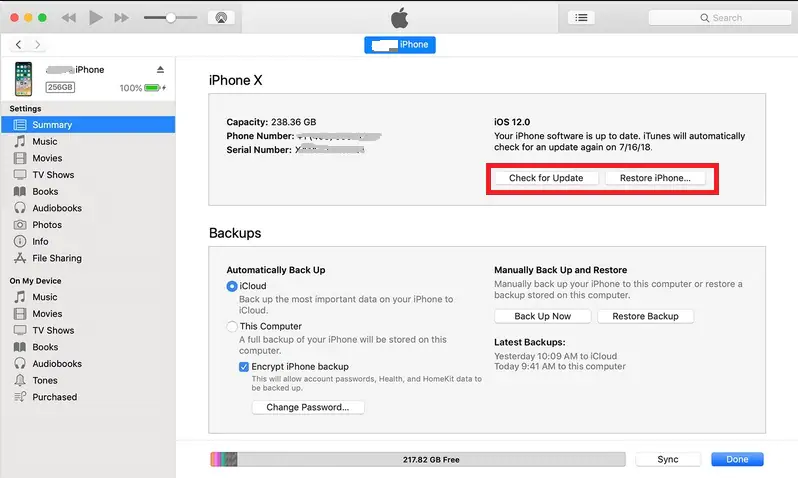Select This Computer backup radio button
Viewport: 798px width, 478px height.
(x=232, y=326)
